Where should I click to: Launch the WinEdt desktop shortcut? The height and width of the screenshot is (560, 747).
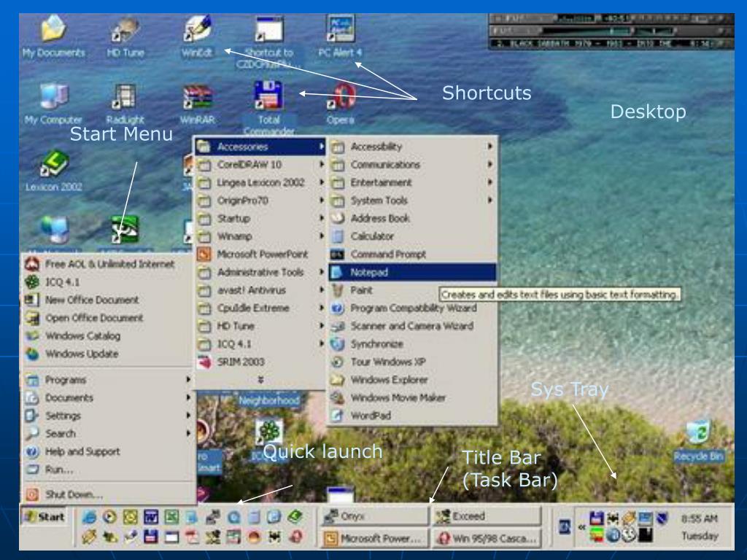197,36
